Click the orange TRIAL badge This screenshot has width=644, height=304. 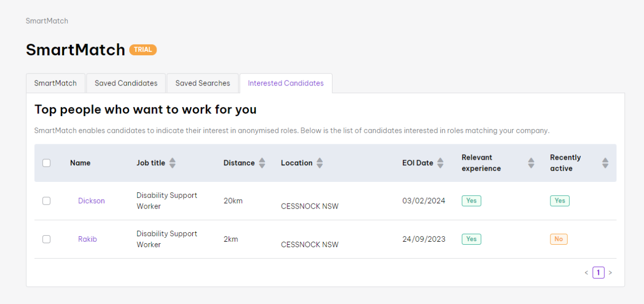[x=143, y=50]
